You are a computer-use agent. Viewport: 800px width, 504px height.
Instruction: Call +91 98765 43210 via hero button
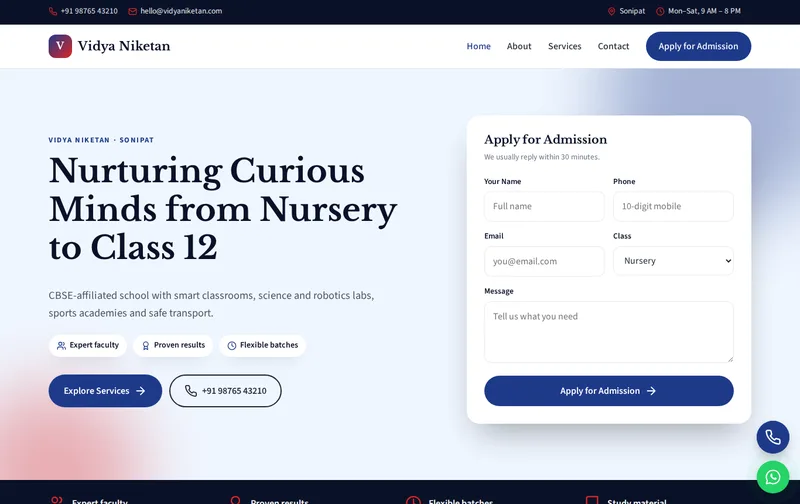(x=225, y=391)
